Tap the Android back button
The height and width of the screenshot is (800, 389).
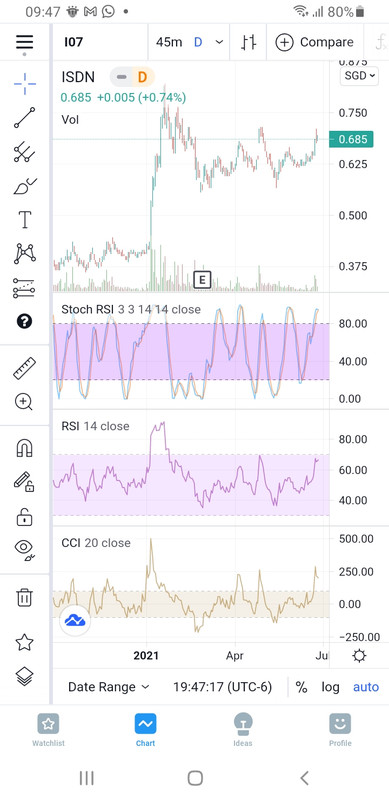tap(304, 778)
